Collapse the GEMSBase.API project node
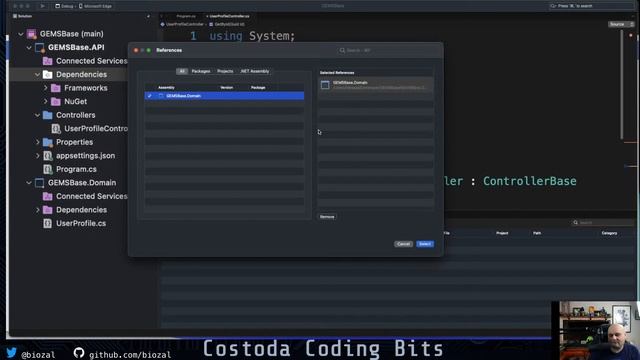 [29, 48]
